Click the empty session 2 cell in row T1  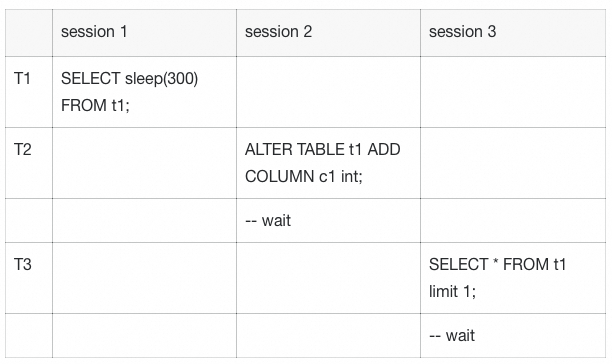click(x=328, y=92)
